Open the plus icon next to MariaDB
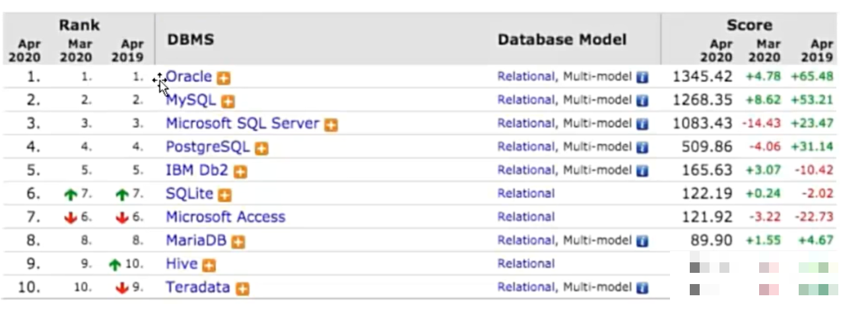 point(238,242)
